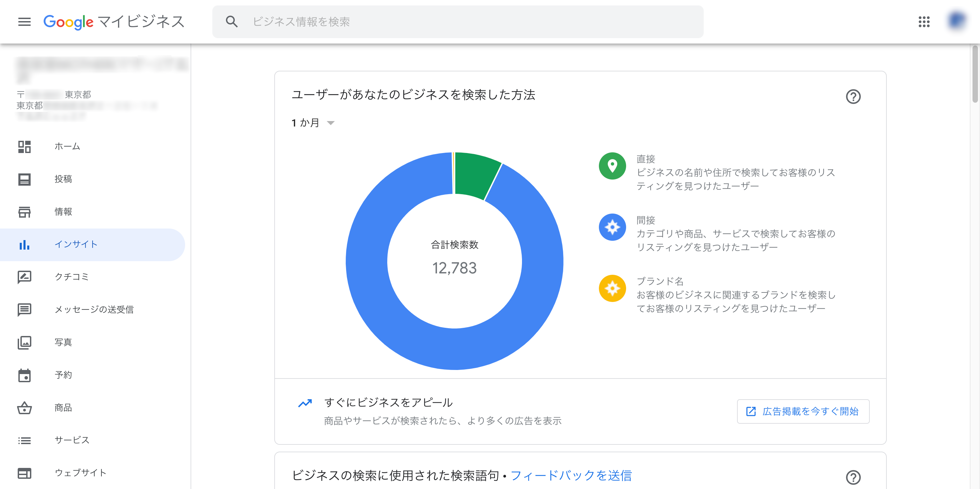This screenshot has height=489, width=980.
Task: Open 情報 section in sidebar
Action: point(92,212)
